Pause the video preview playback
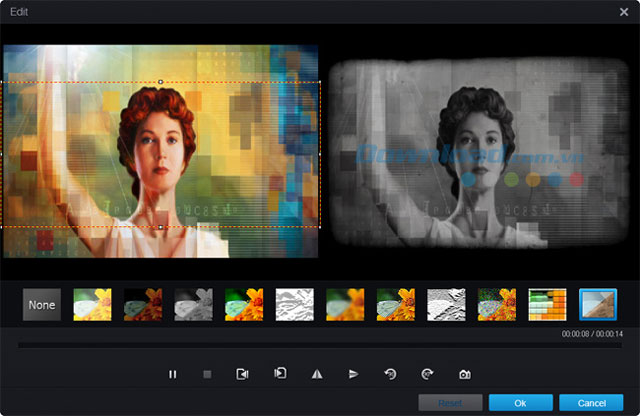The width and height of the screenshot is (640, 416). (172, 374)
